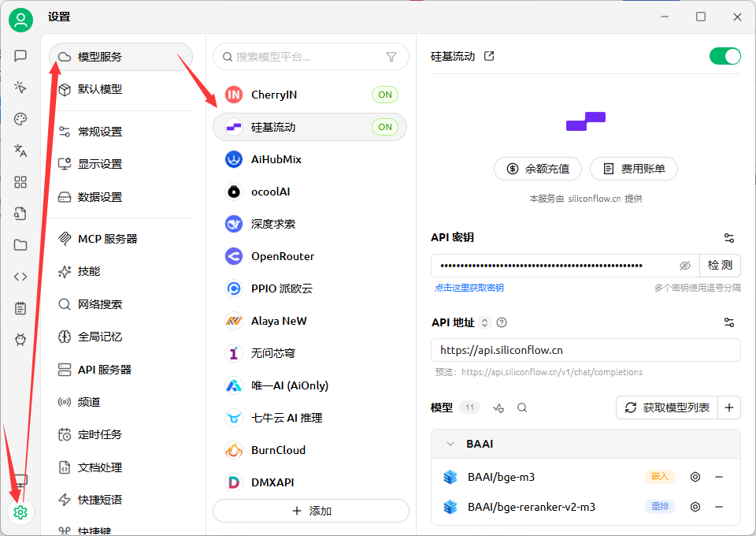Open the code tools sidebar icon
The width and height of the screenshot is (756, 536).
[20, 277]
